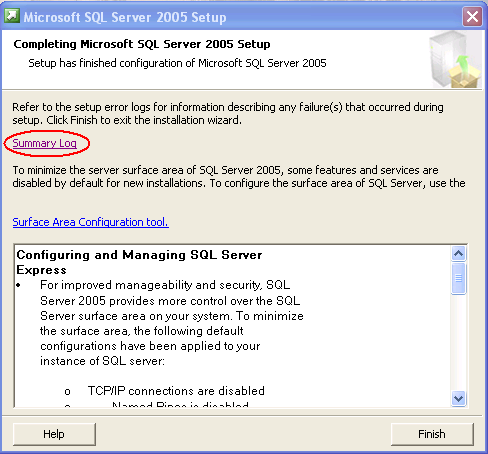Click the 'Microsoft SQL Server 2005 Setup' window title
The height and width of the screenshot is (454, 488).
click(x=125, y=17)
